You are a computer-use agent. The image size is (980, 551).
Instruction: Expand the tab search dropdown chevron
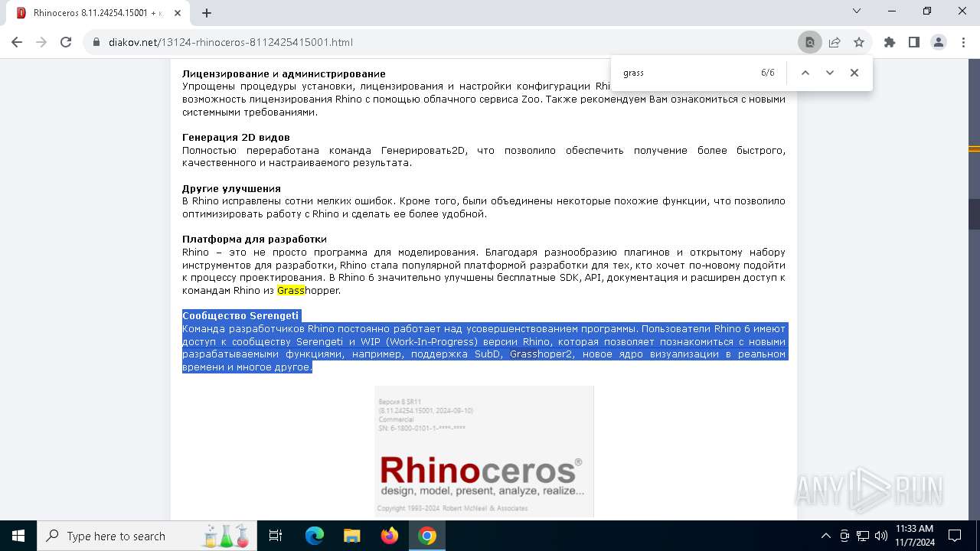coord(857,11)
